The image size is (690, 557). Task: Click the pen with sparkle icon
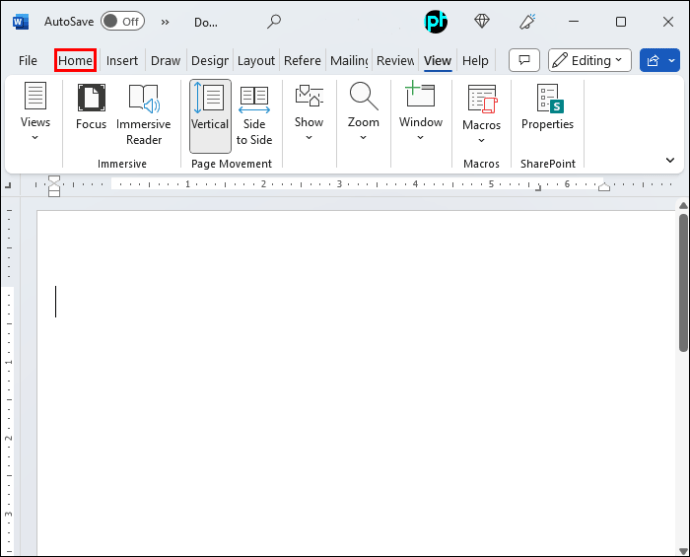(527, 21)
